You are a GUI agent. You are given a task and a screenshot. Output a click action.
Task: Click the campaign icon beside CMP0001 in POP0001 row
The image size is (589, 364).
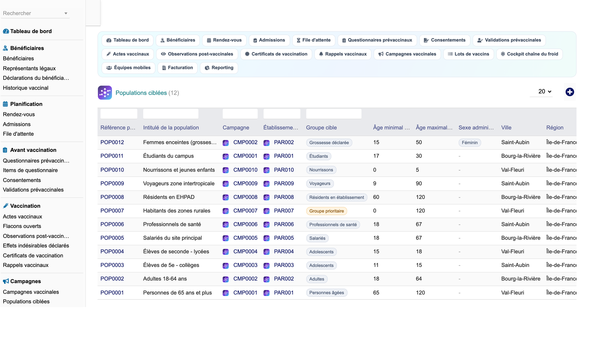point(225,293)
